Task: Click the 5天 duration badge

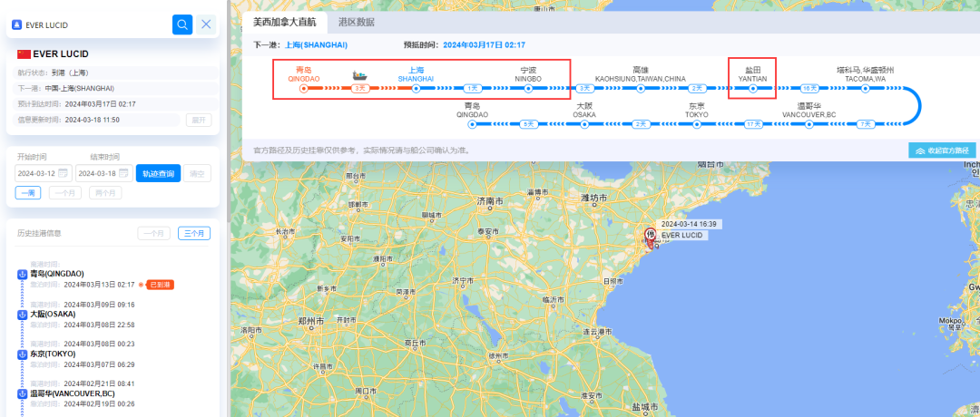Action: click(x=529, y=124)
